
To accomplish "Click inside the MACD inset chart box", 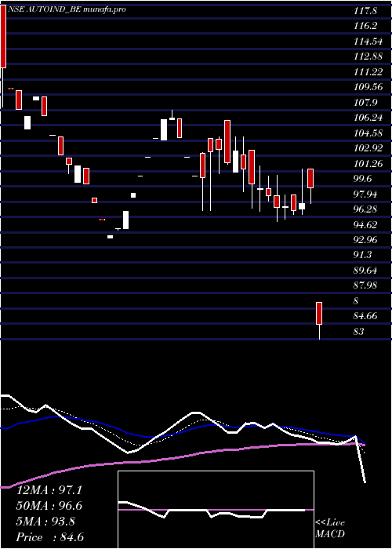I will tap(216, 510).
